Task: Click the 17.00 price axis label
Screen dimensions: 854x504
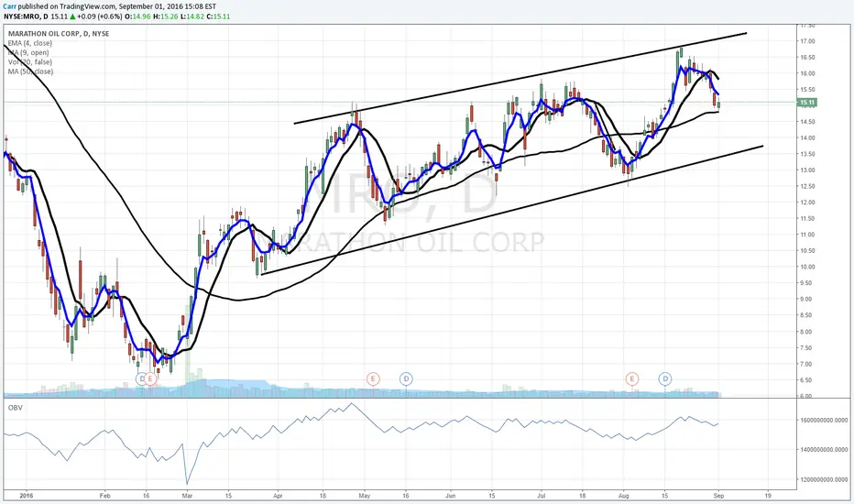Action: pyautogui.click(x=807, y=41)
